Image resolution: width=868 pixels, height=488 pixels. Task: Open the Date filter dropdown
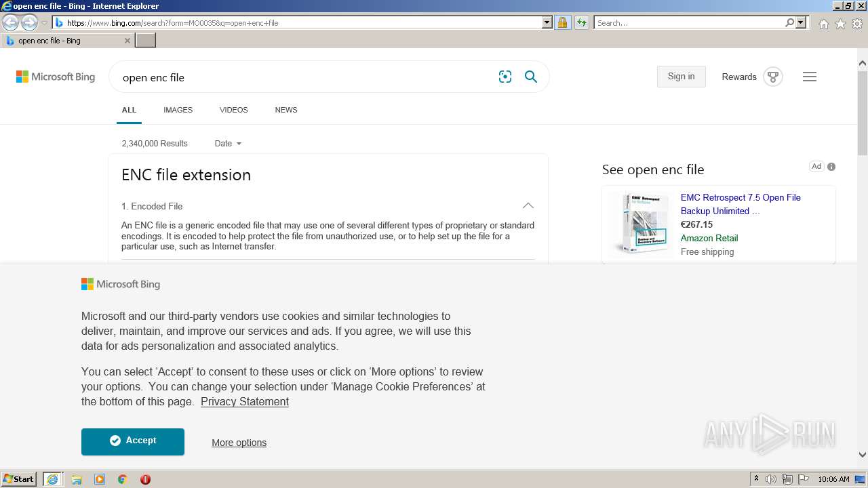click(228, 144)
